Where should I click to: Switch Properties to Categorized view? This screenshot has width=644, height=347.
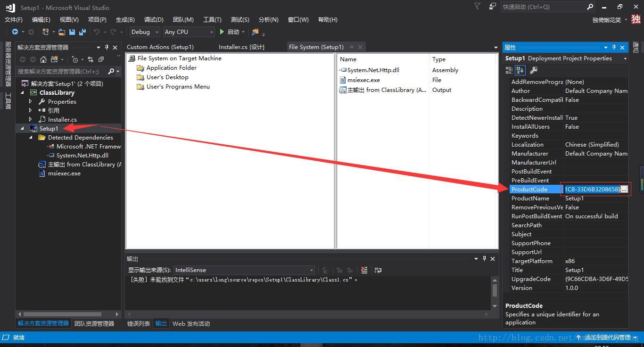click(509, 70)
